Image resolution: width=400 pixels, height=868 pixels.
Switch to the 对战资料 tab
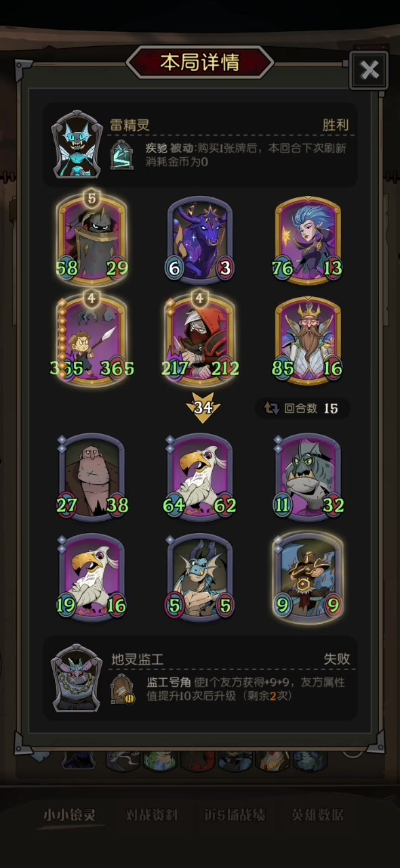tap(152, 815)
